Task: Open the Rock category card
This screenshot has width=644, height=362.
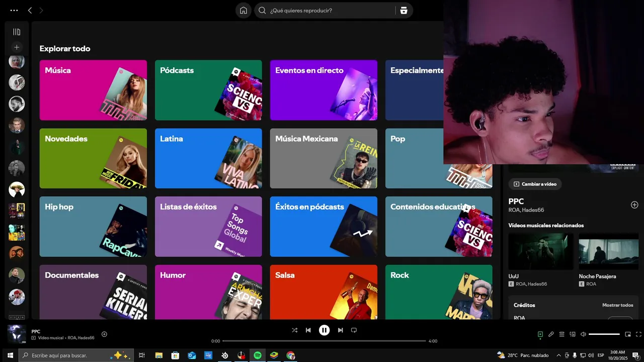Action: click(439, 292)
